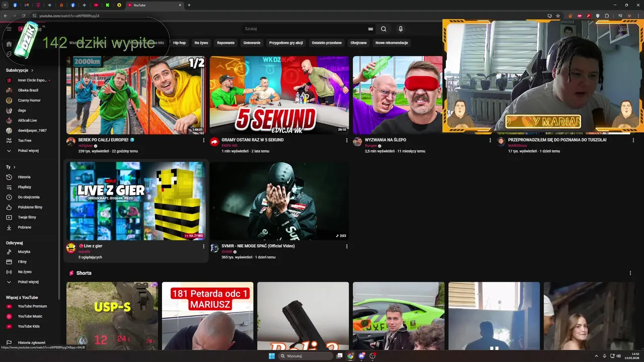Open Chrome tab search dropdown arrow
Viewport: 644px width, 362px height.
(x=6, y=5)
